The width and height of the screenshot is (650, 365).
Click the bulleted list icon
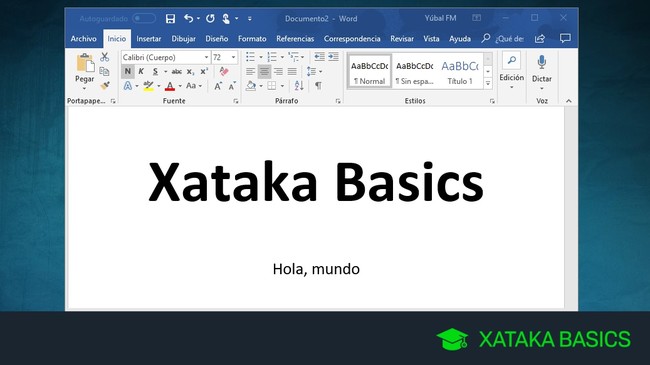(x=250, y=57)
